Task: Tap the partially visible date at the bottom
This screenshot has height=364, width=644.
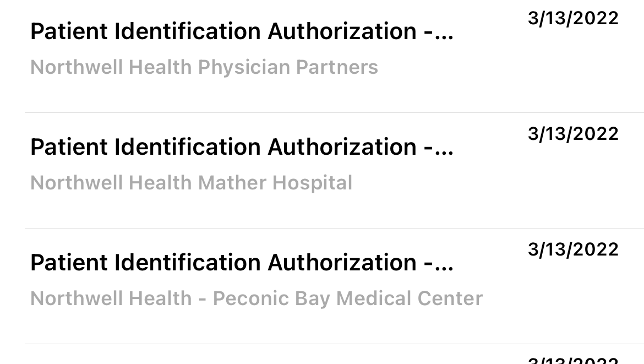Action: [573, 360]
